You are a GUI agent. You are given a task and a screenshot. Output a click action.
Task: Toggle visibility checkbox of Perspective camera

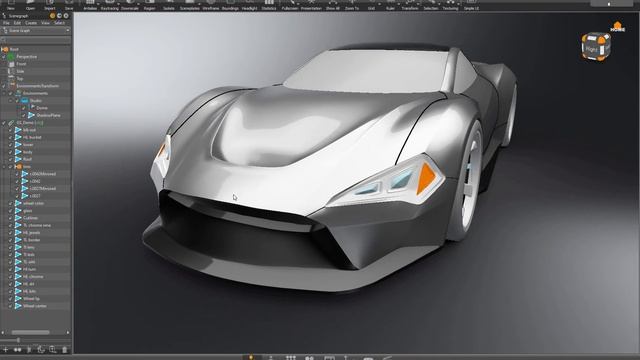coord(4,57)
